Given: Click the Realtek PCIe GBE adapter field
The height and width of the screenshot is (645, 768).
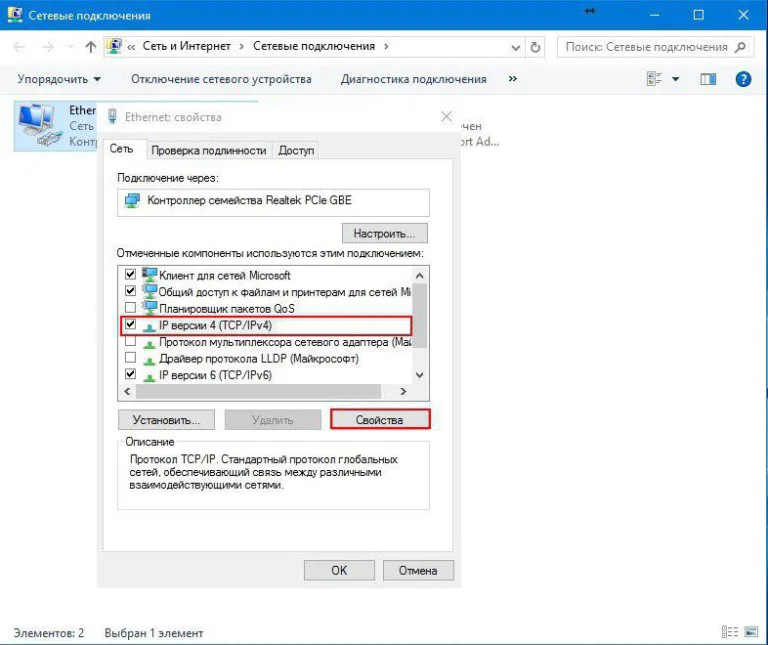Looking at the screenshot, I should point(273,201).
